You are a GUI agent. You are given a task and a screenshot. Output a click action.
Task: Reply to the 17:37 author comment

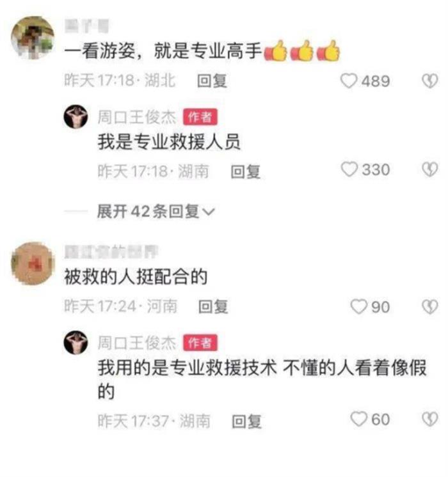[246, 421]
